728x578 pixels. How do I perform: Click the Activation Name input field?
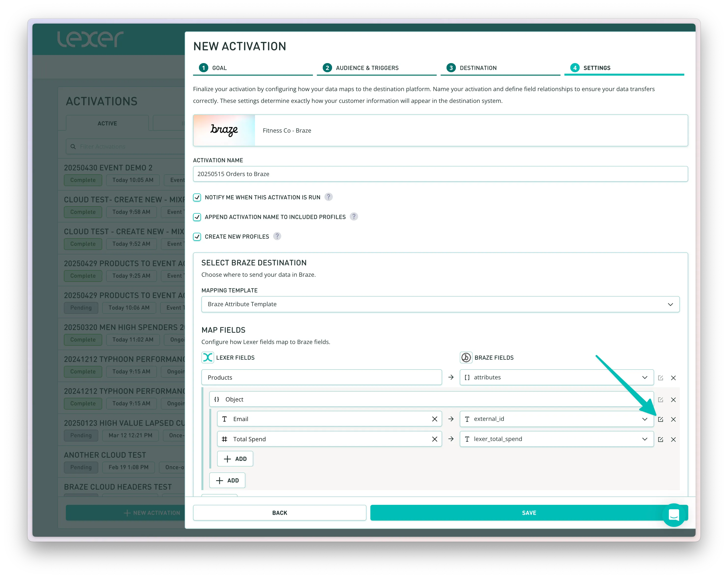pyautogui.click(x=440, y=174)
